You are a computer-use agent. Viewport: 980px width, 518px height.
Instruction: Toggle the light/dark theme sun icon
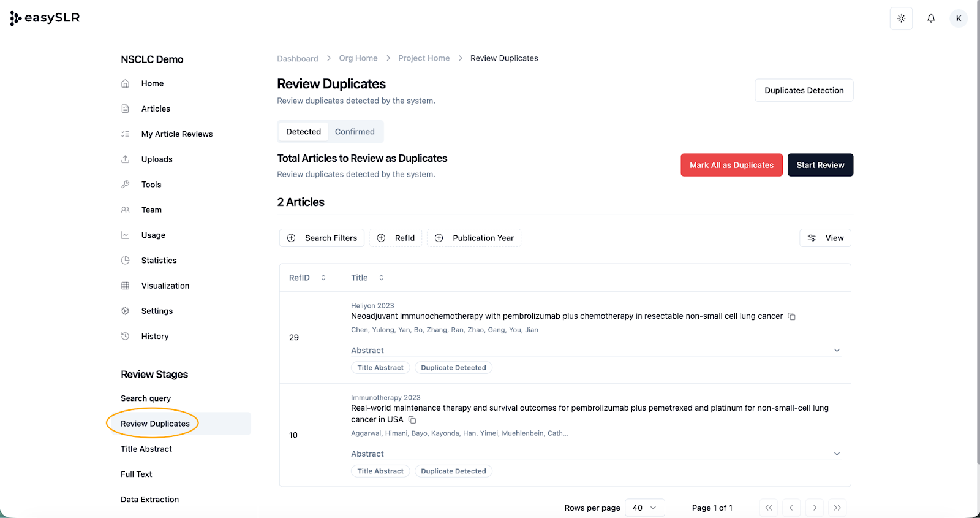point(901,18)
